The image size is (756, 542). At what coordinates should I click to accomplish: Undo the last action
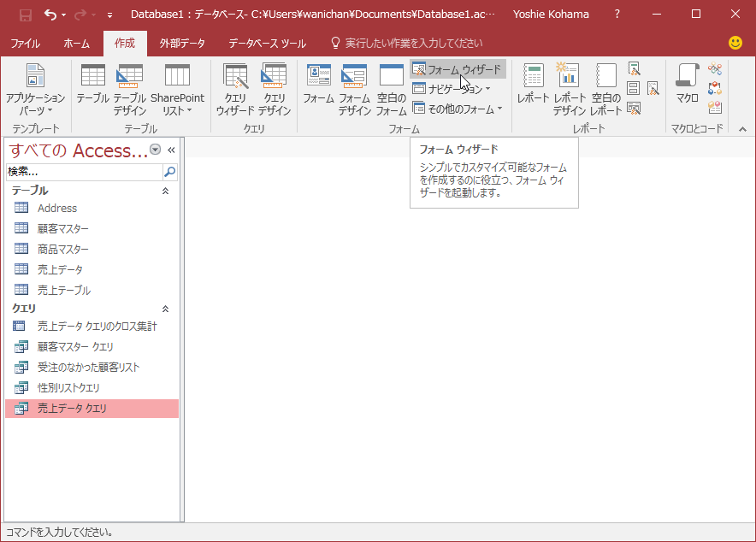(x=50, y=15)
